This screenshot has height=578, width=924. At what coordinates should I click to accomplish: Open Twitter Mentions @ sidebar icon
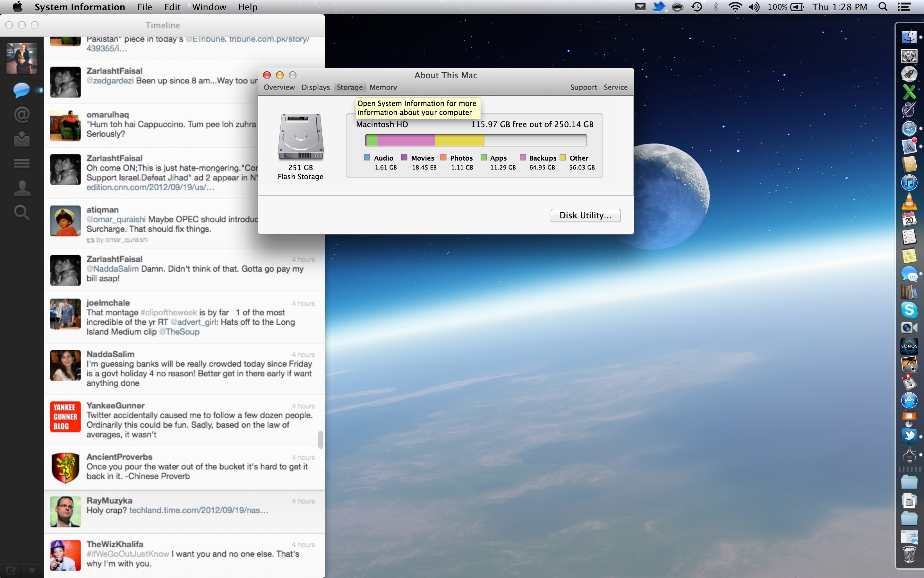tap(21, 115)
